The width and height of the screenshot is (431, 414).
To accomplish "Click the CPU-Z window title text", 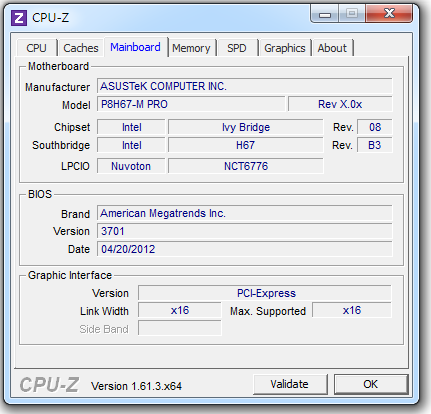I will pos(50,18).
